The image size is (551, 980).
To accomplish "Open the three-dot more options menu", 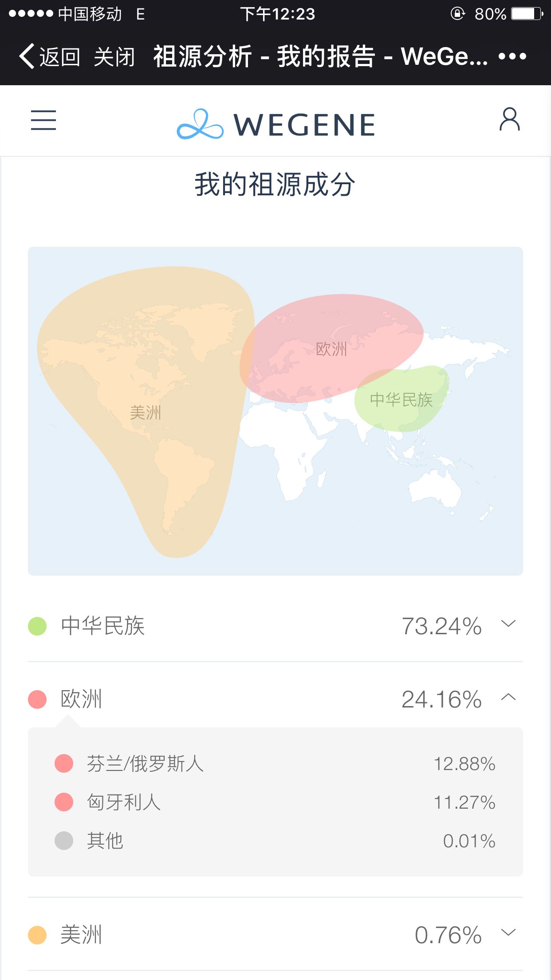I will (512, 57).
